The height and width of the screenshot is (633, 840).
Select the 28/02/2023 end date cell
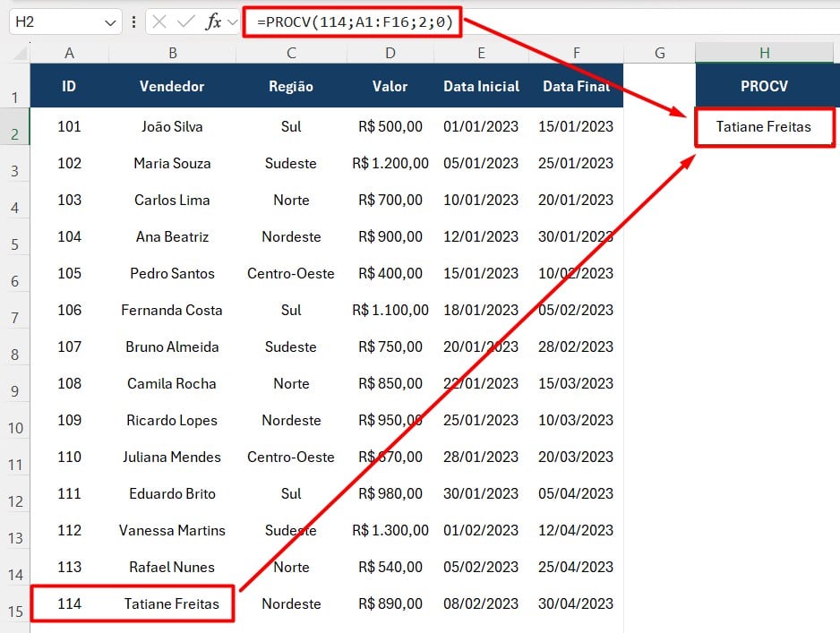coord(576,347)
